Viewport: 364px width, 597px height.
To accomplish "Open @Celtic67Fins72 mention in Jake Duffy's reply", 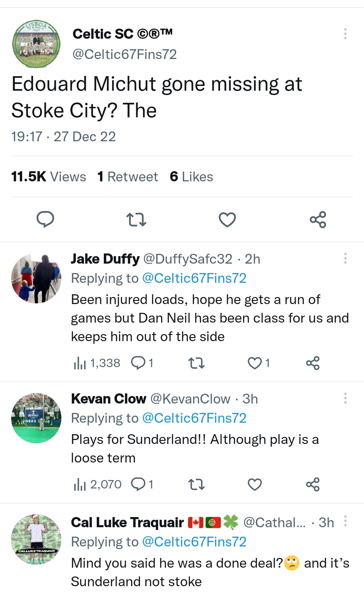I will (194, 278).
